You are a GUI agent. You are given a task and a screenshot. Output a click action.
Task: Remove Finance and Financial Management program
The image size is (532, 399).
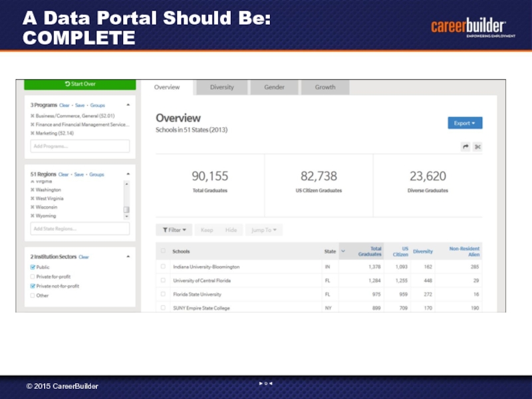click(x=33, y=124)
